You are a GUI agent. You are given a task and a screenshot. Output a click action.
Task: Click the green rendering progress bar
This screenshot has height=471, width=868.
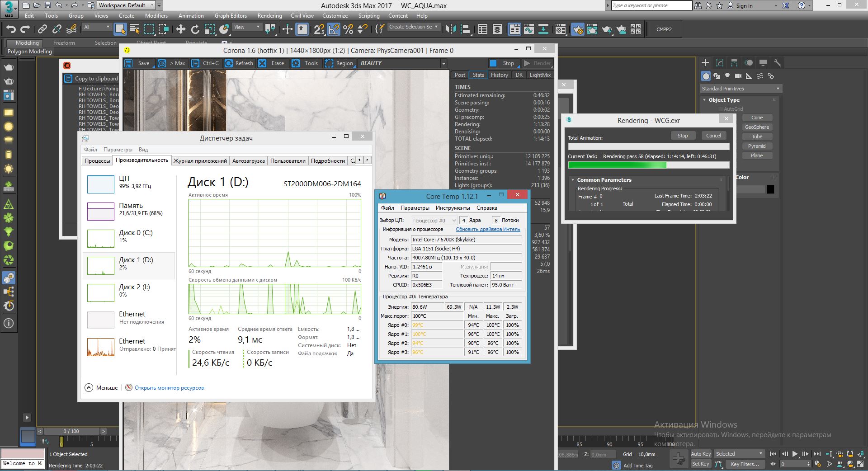point(648,165)
